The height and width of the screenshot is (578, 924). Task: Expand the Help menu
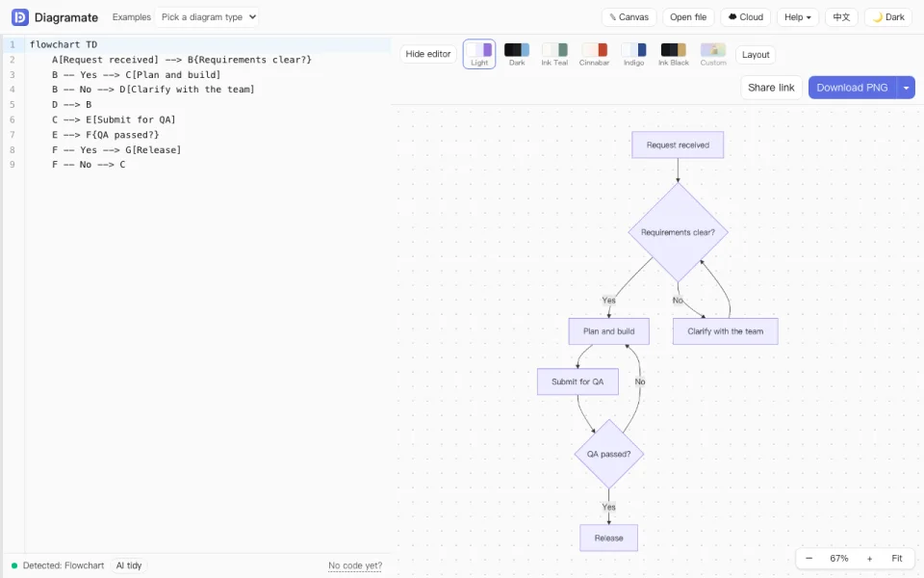click(x=797, y=17)
